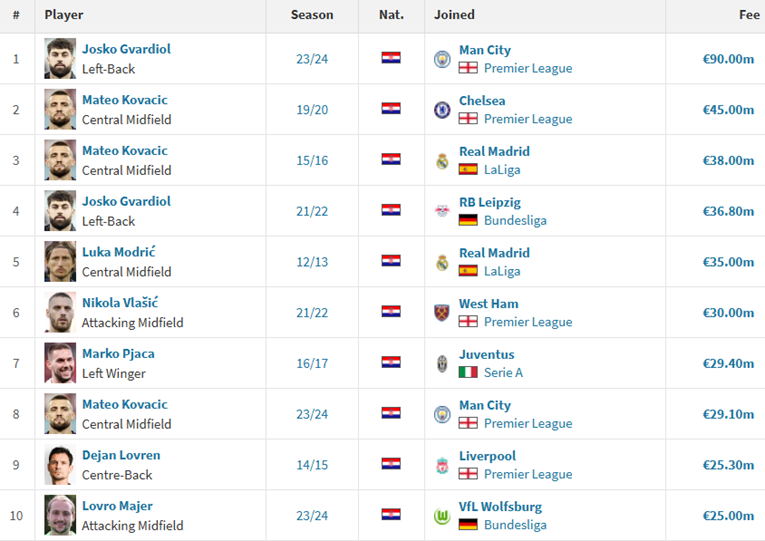Click the West Ham club crest
This screenshot has width=765, height=541.
tap(442, 312)
